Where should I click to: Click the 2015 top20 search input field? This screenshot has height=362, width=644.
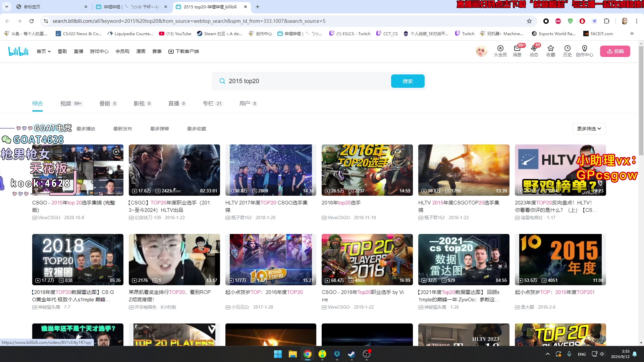tap(305, 81)
